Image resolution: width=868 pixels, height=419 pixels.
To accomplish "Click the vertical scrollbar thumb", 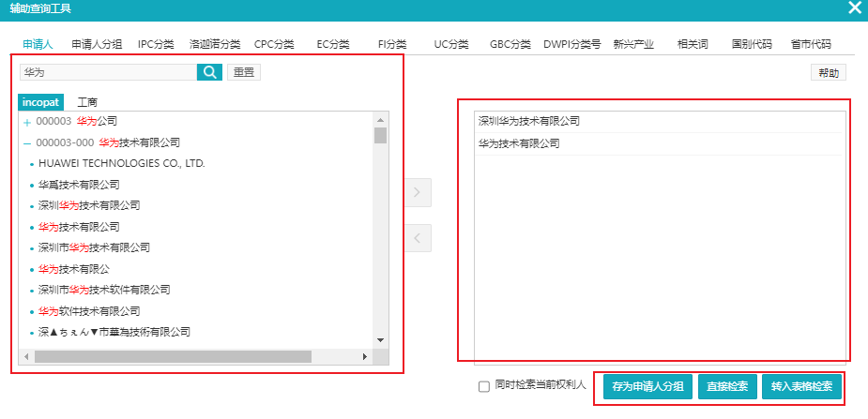I will 380,135.
